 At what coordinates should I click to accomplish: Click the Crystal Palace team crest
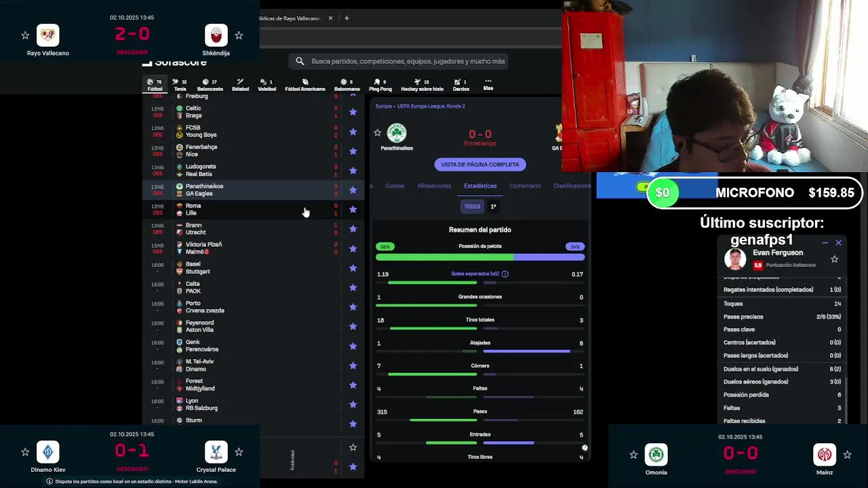[216, 451]
